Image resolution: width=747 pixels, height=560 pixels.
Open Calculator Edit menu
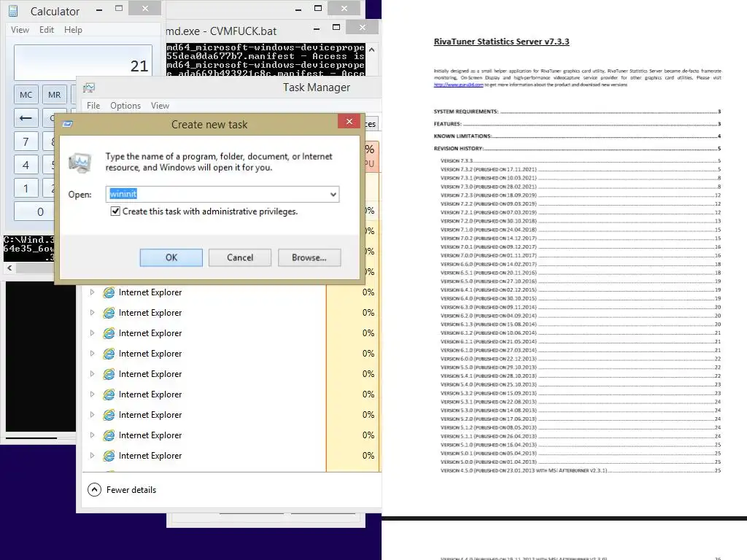47,29
